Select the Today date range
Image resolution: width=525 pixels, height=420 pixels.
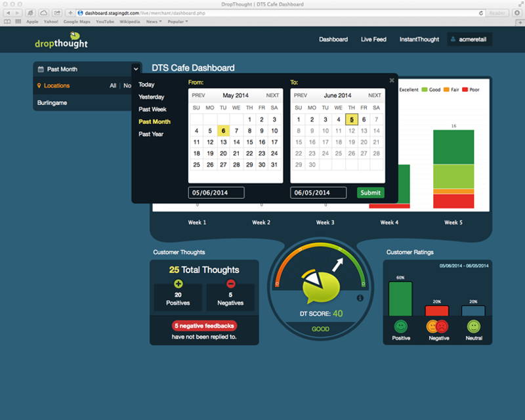pos(146,85)
